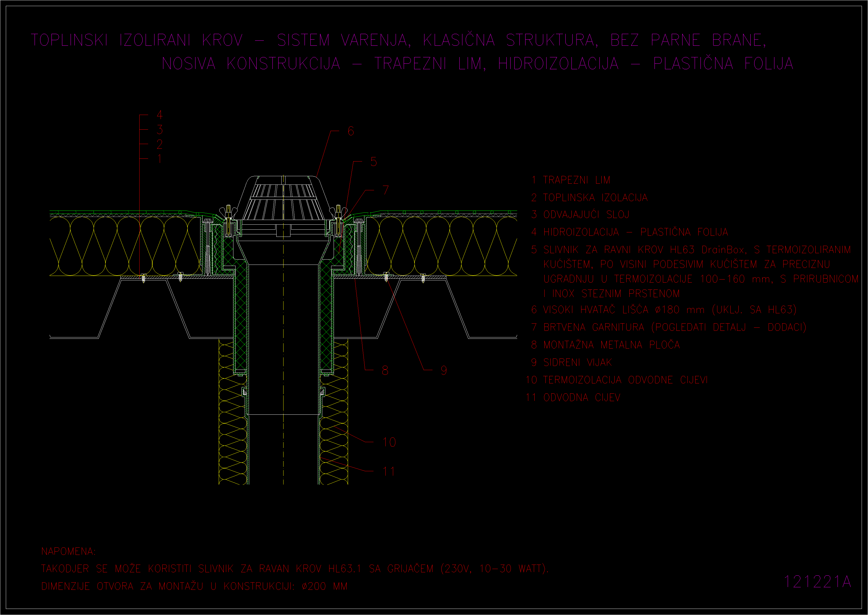Select the leaf guard dome on the drain
The width and height of the screenshot is (868, 615).
pos(284,198)
